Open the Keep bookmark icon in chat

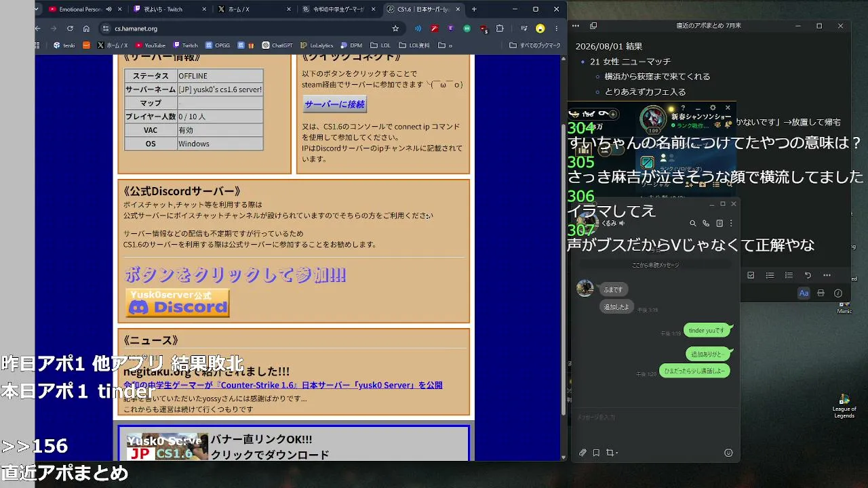[x=596, y=453]
